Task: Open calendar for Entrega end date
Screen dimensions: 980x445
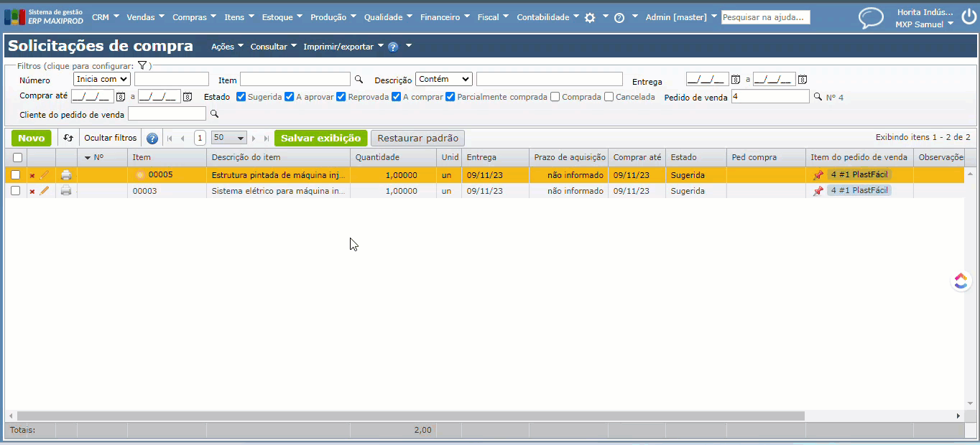Action: pyautogui.click(x=803, y=80)
